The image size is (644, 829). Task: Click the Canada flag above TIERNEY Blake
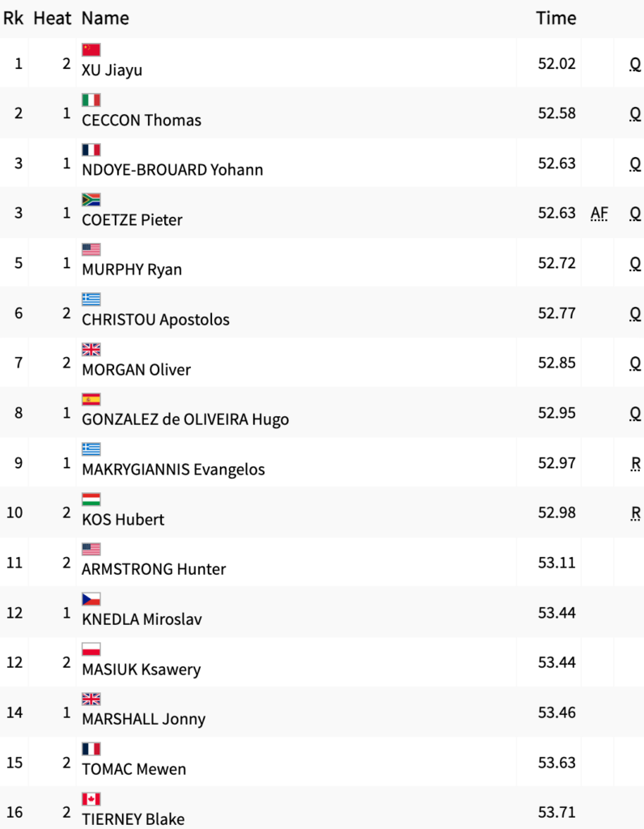(x=91, y=799)
